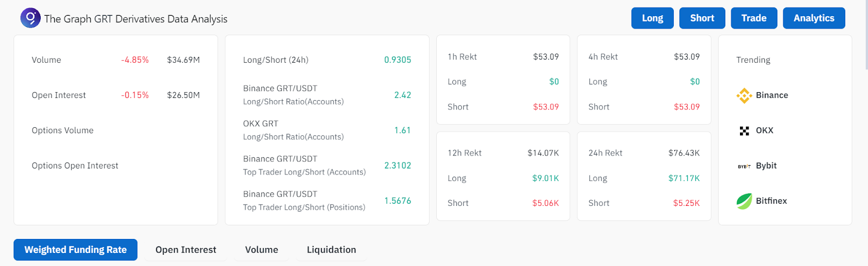Click the 24h Rekt total value
868x266 pixels.
click(x=684, y=153)
